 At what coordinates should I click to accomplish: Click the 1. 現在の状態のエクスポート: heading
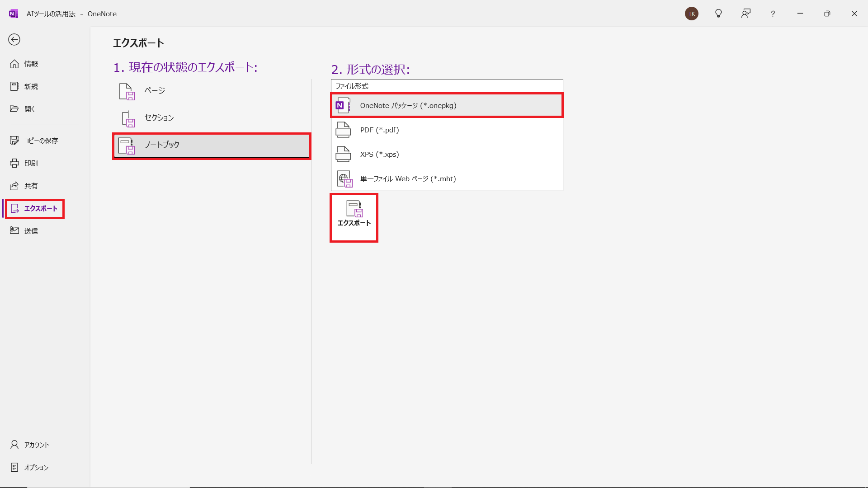[x=185, y=67]
